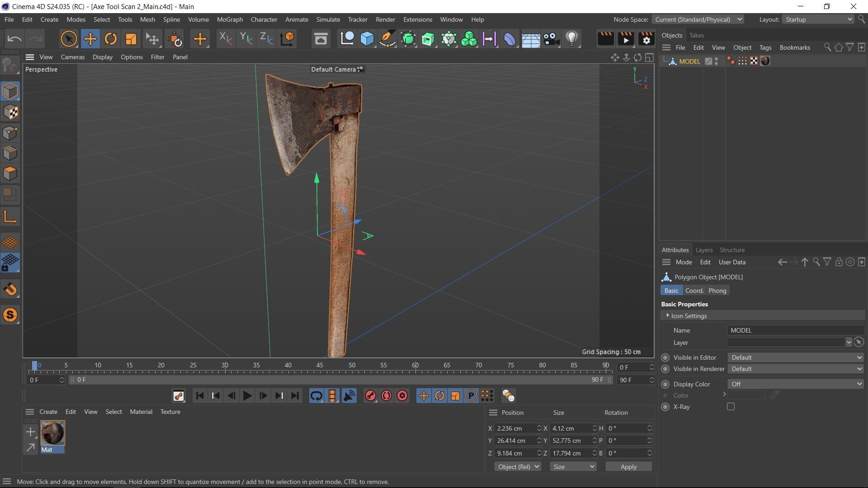Open Object (Rel) coordinate dropdown
868x488 pixels.
(518, 467)
